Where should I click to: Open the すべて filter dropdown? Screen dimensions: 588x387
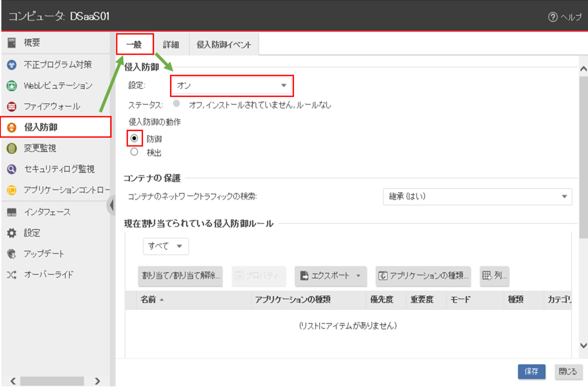point(166,246)
